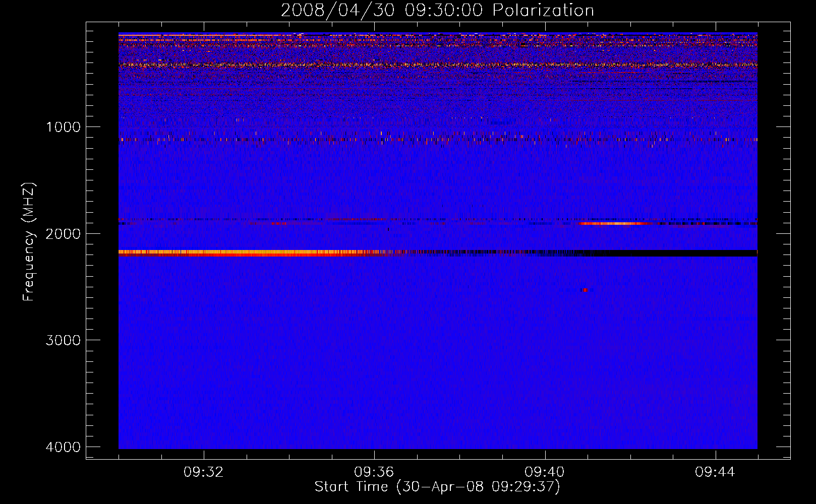The height and width of the screenshot is (504, 816).
Task: Click the bright orange streak near 1900 MHz
Action: [x=613, y=223]
